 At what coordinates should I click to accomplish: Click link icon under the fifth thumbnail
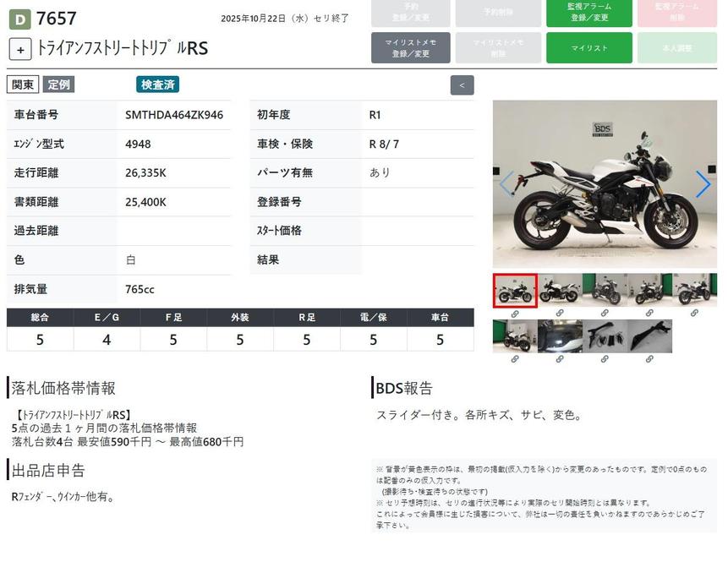694,314
